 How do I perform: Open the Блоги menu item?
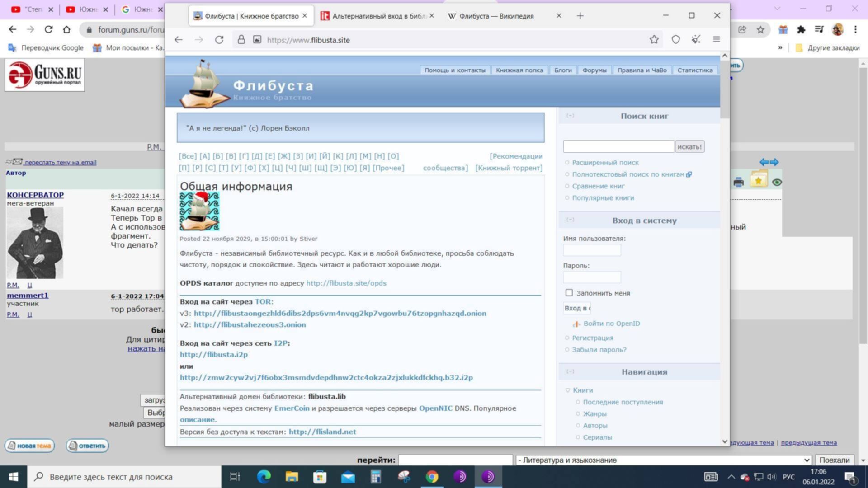point(563,70)
